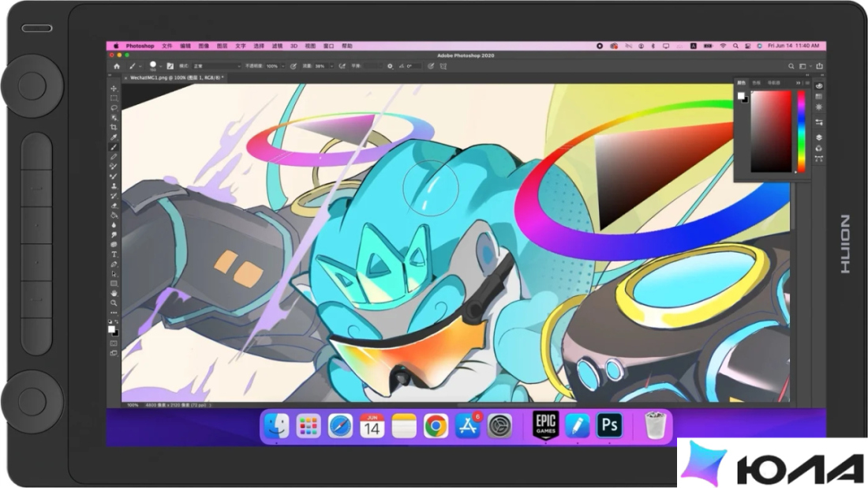Image resolution: width=868 pixels, height=488 pixels.
Task: Open the Channels panel icon
Action: [819, 148]
